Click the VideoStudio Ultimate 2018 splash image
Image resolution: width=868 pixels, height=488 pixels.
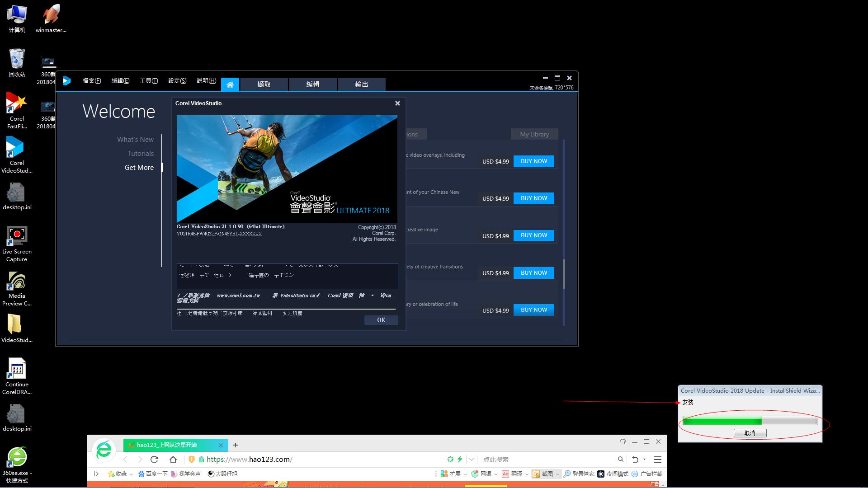pyautogui.click(x=287, y=169)
